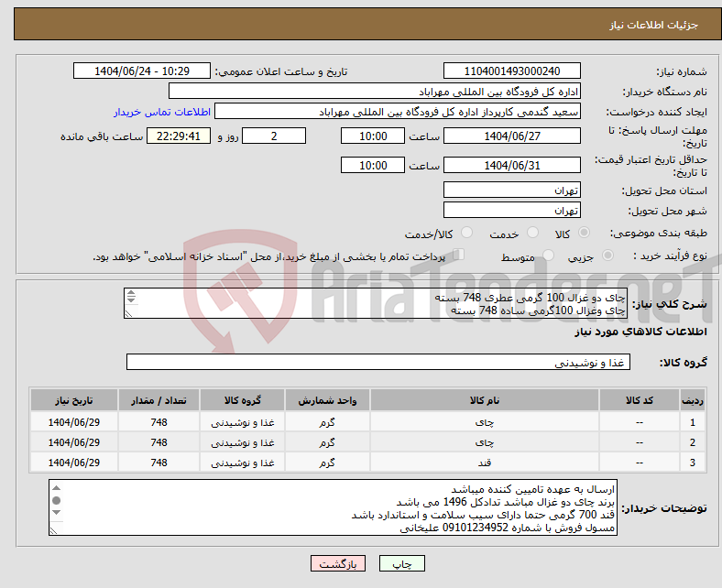Select the کالا radio button
The height and width of the screenshot is (588, 722).
tap(585, 234)
